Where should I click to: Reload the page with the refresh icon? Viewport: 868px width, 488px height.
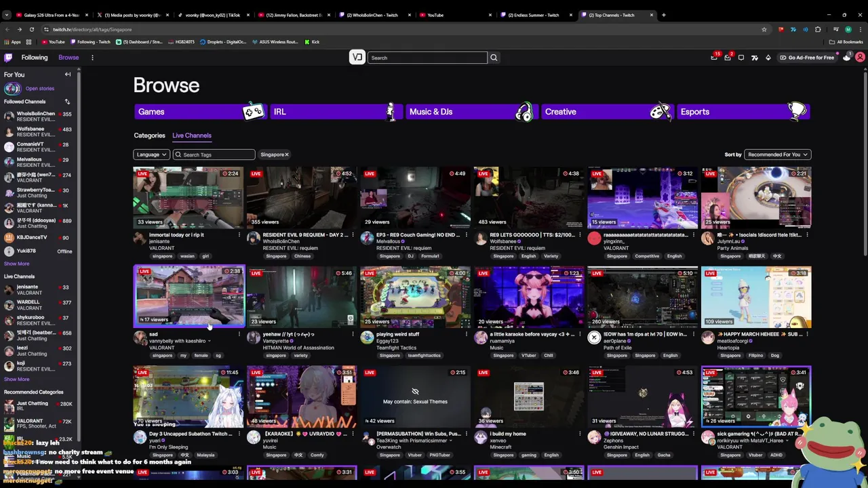31,29
